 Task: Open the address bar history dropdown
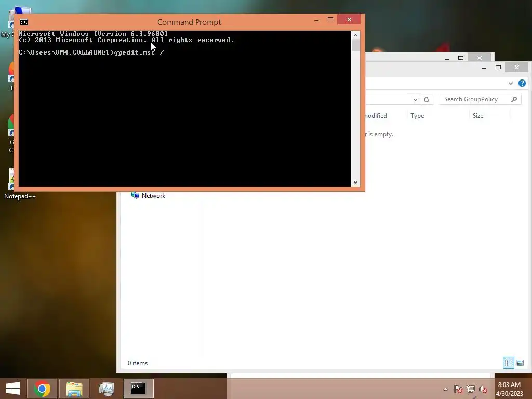click(x=415, y=99)
